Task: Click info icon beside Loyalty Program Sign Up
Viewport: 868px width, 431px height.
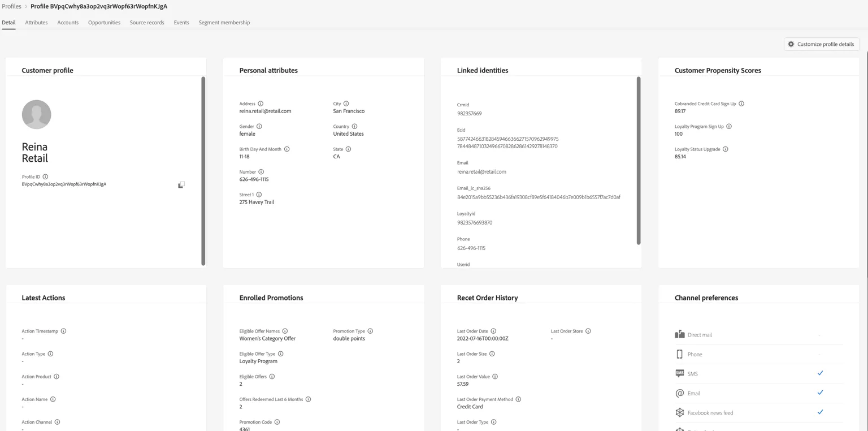Action: [x=729, y=126]
